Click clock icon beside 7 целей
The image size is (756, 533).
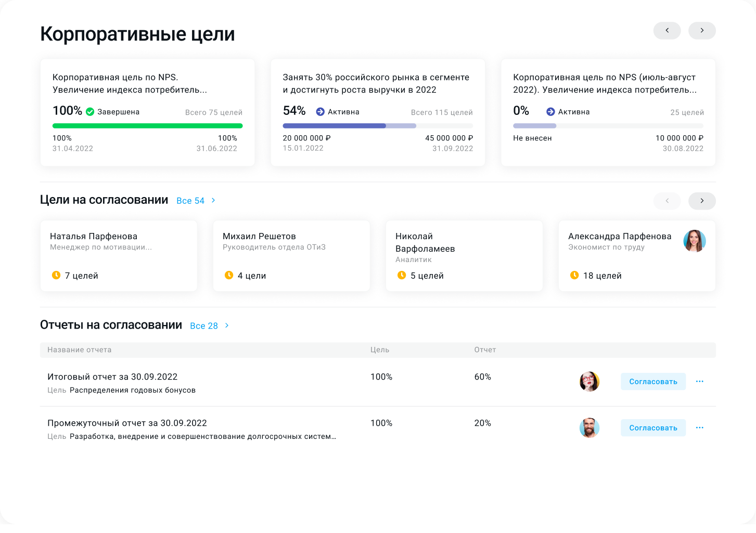pos(56,275)
